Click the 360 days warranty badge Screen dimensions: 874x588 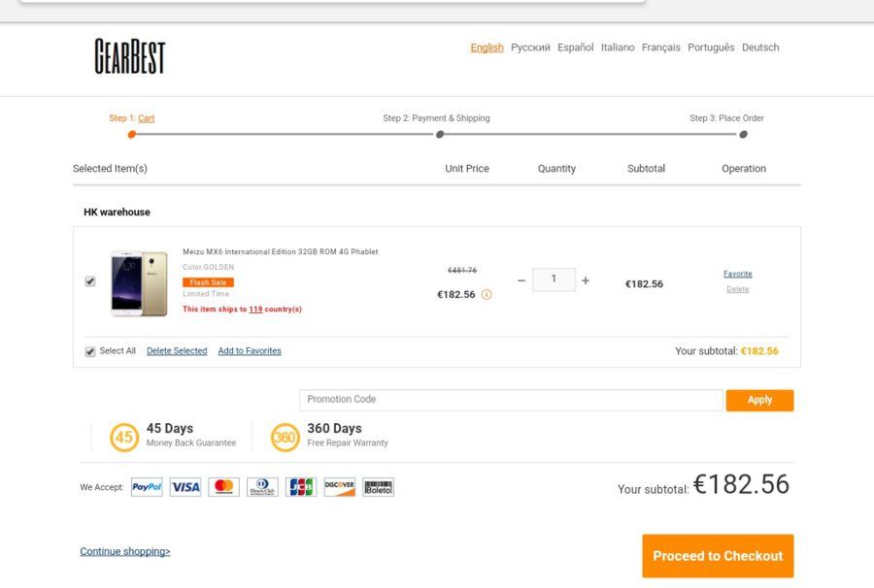(285, 437)
